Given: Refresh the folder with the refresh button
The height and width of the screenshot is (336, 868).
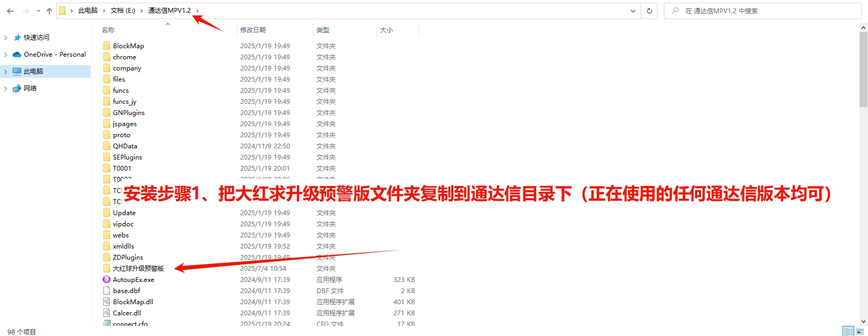Looking at the screenshot, I should [649, 11].
